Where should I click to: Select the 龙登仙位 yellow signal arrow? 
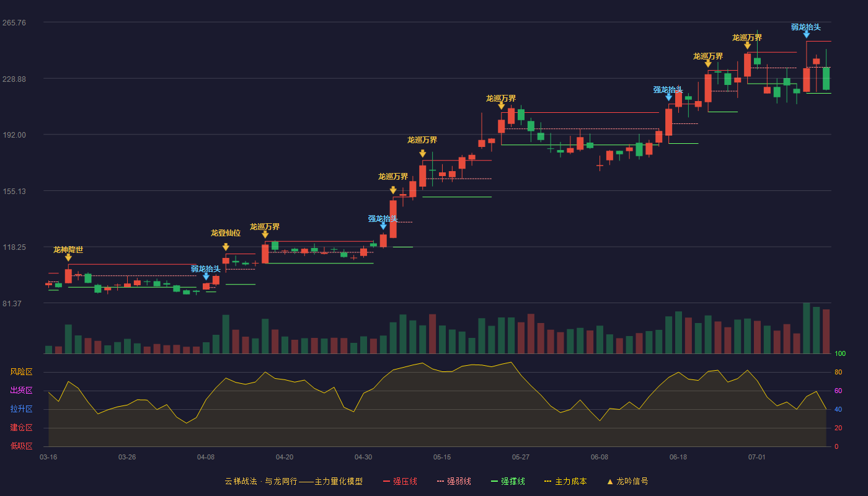tap(226, 247)
